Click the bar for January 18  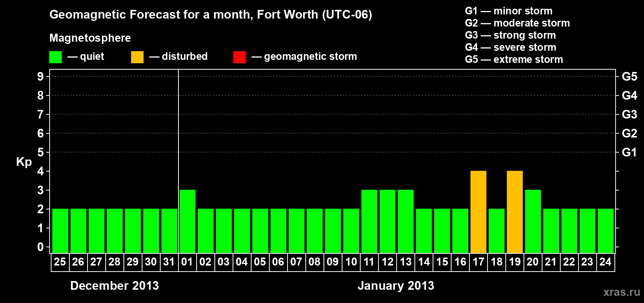[x=497, y=231]
